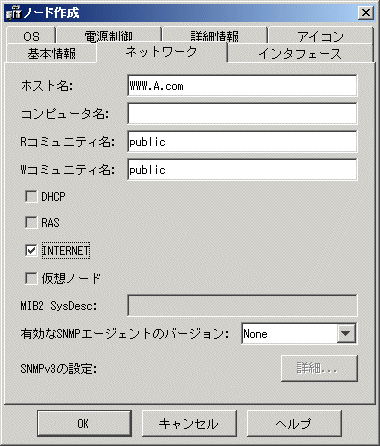Focus the empty コンピュータ名 field
Image resolution: width=380 pixels, height=446 pixels.
[242, 114]
